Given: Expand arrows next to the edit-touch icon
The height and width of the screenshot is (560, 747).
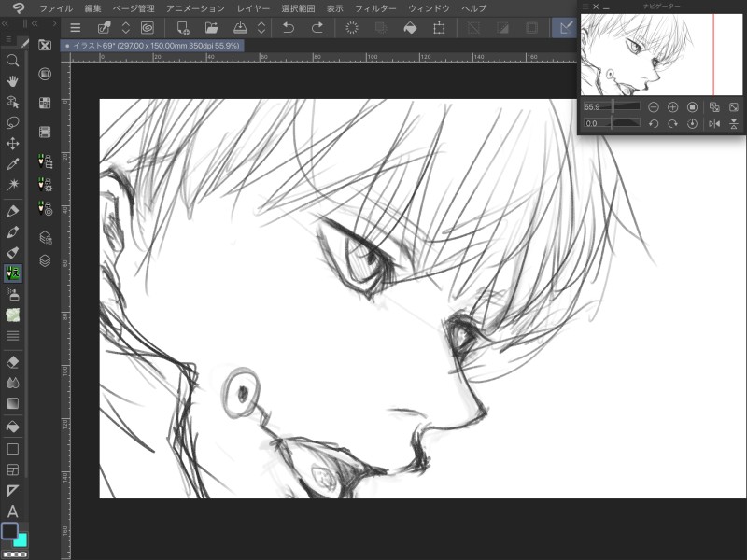Looking at the screenshot, I should coord(126,28).
